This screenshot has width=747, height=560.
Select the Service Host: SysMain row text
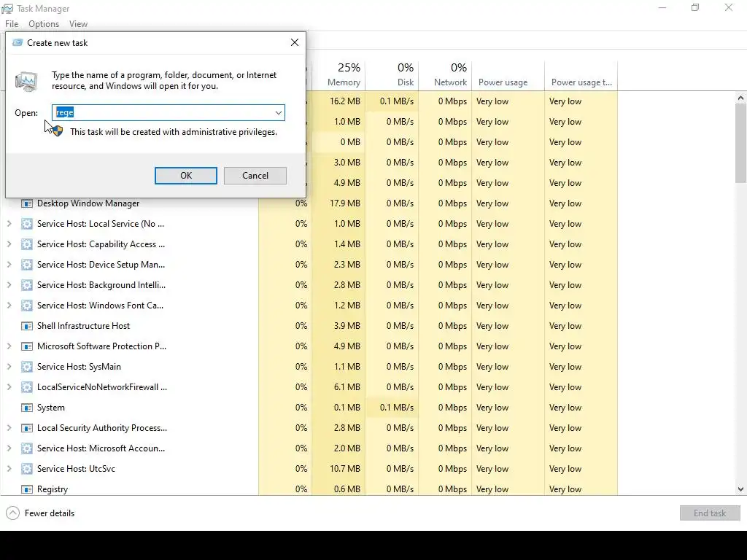(x=79, y=367)
